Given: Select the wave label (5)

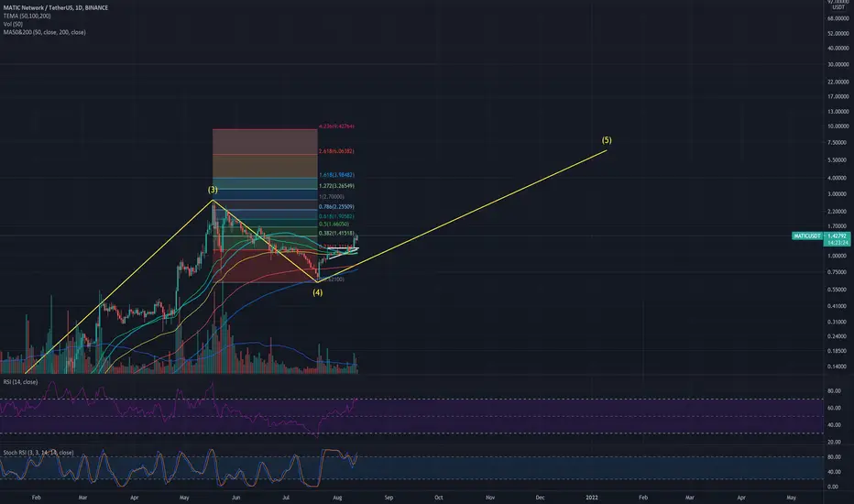Looking at the screenshot, I should pyautogui.click(x=607, y=140).
